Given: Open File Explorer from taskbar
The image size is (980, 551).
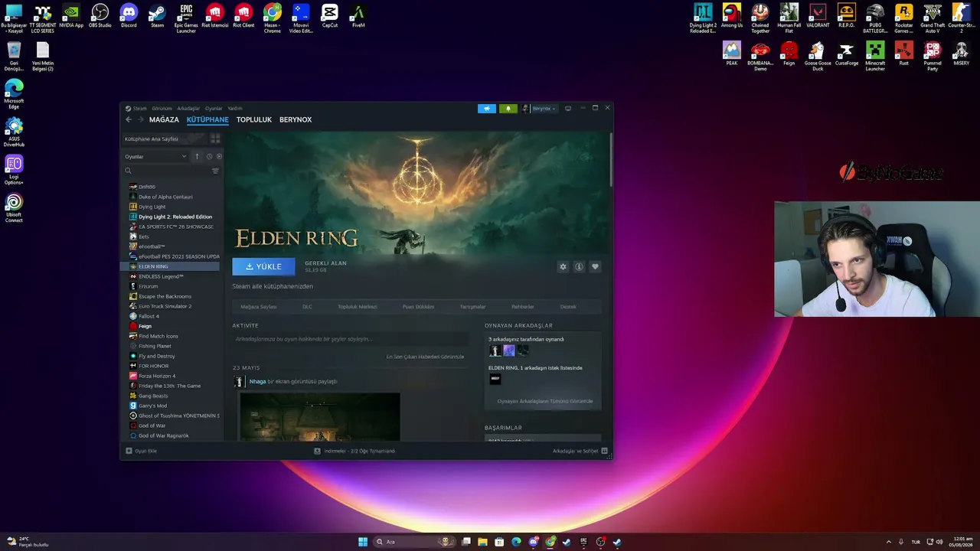Looking at the screenshot, I should pyautogui.click(x=482, y=542).
